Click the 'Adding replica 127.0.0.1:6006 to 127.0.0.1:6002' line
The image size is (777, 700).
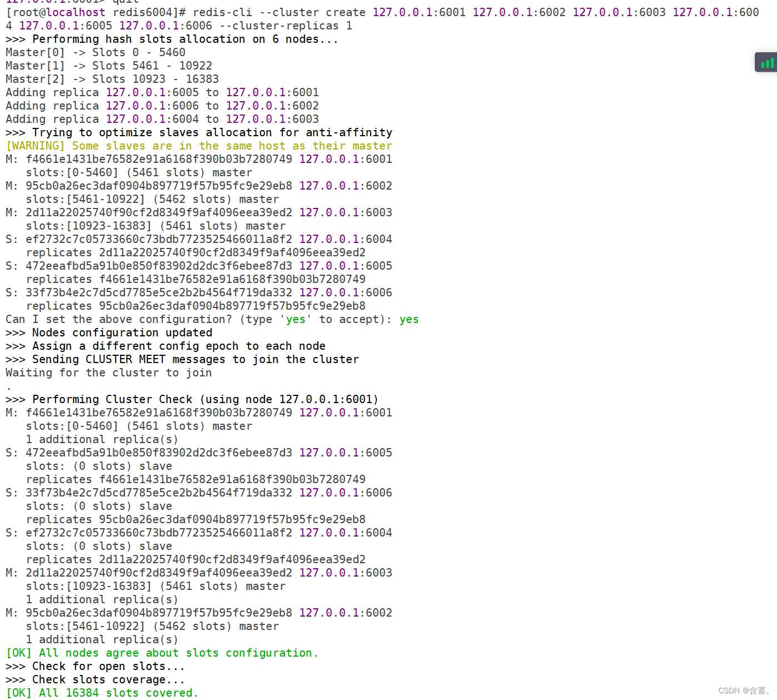[162, 106]
